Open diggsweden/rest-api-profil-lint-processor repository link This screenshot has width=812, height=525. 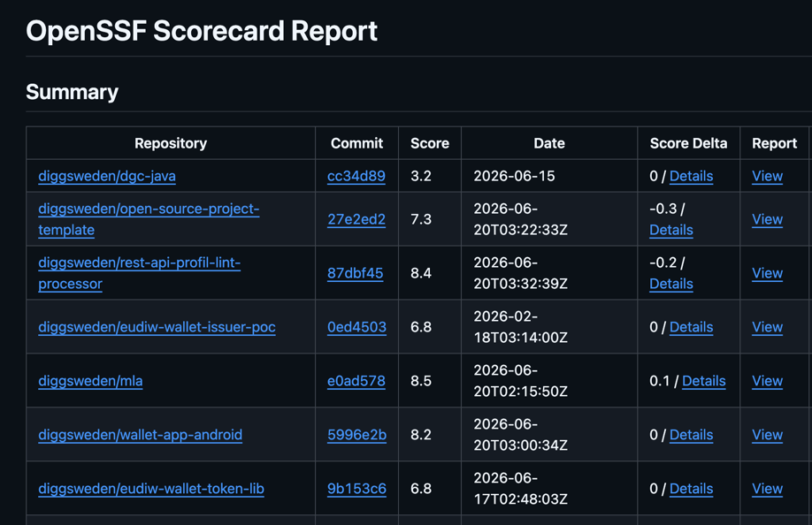click(139, 272)
